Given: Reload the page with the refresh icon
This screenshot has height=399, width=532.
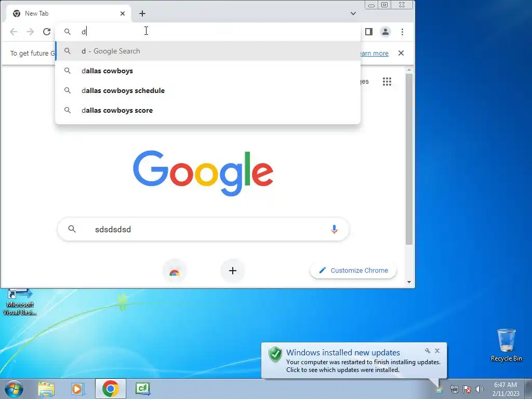Looking at the screenshot, I should [x=47, y=32].
